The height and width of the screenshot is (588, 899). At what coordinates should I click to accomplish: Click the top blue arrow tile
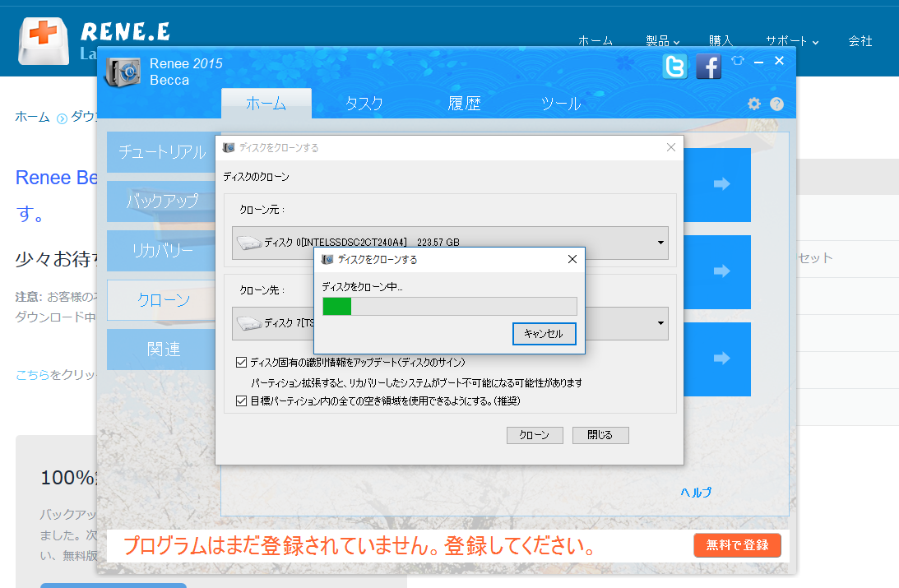tap(717, 184)
